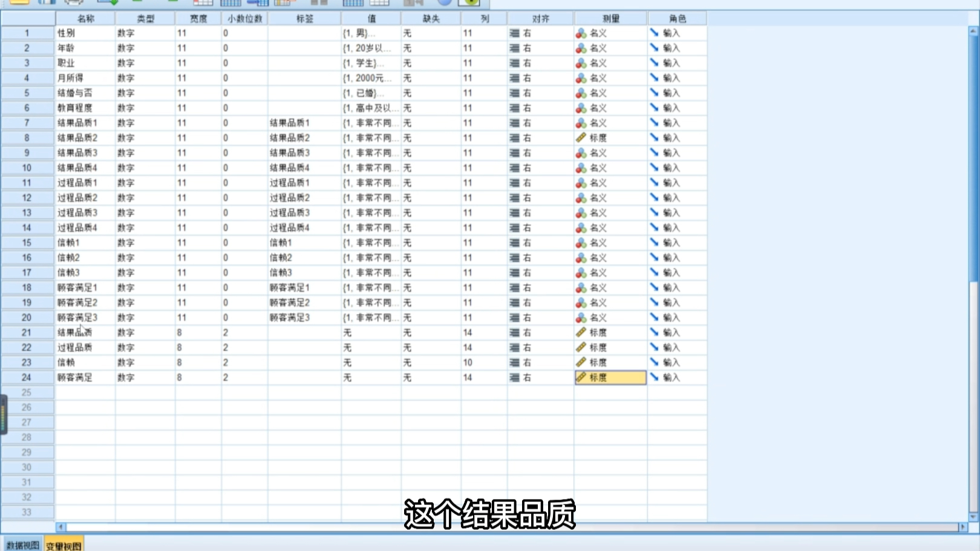This screenshot has width=980, height=551.
Task: Click the input role arrow icon for 顾客满足2
Action: (654, 302)
